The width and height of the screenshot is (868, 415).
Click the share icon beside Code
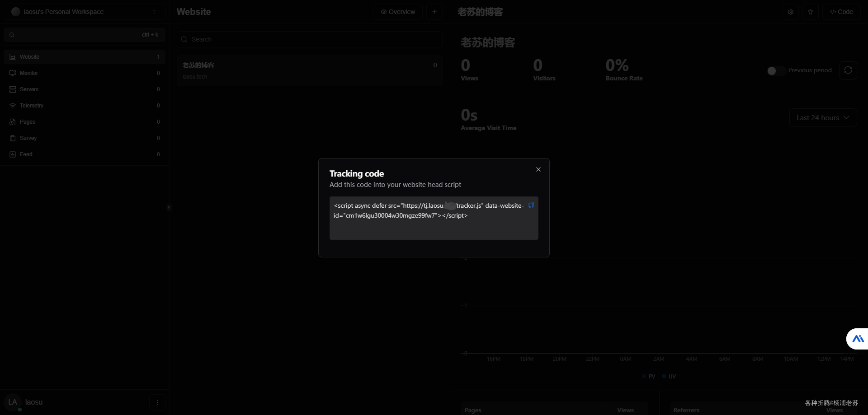click(x=811, y=12)
